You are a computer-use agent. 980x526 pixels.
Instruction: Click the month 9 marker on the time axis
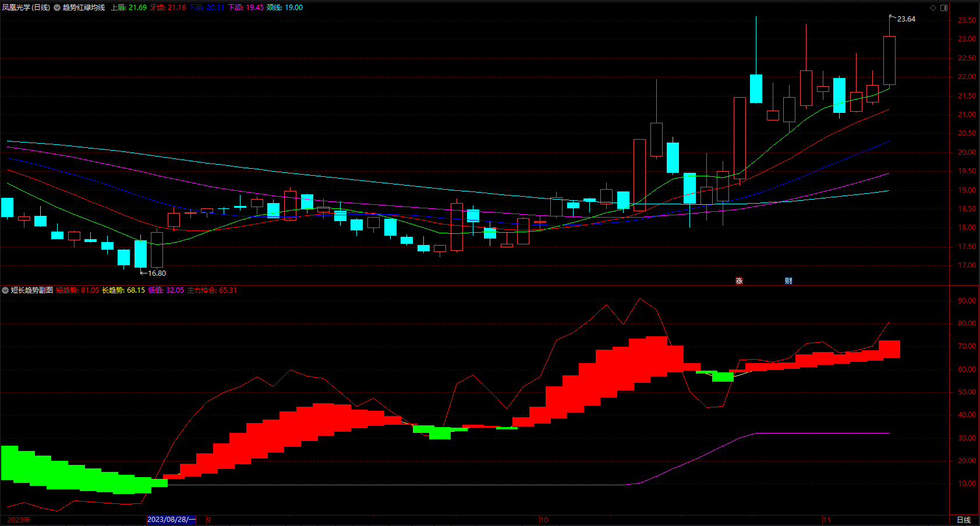coord(209,520)
